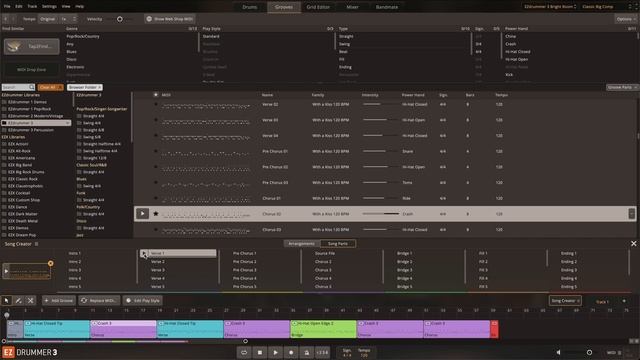Stop playback in the transport

click(260, 352)
